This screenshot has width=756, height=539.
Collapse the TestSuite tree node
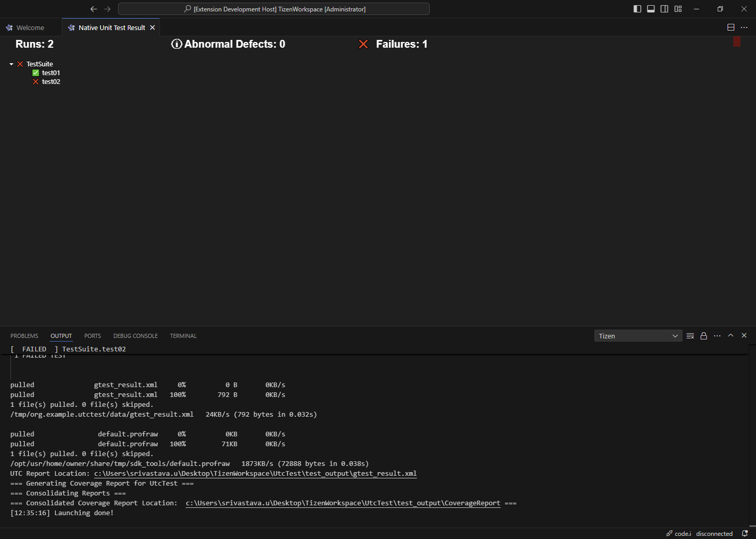[11, 64]
